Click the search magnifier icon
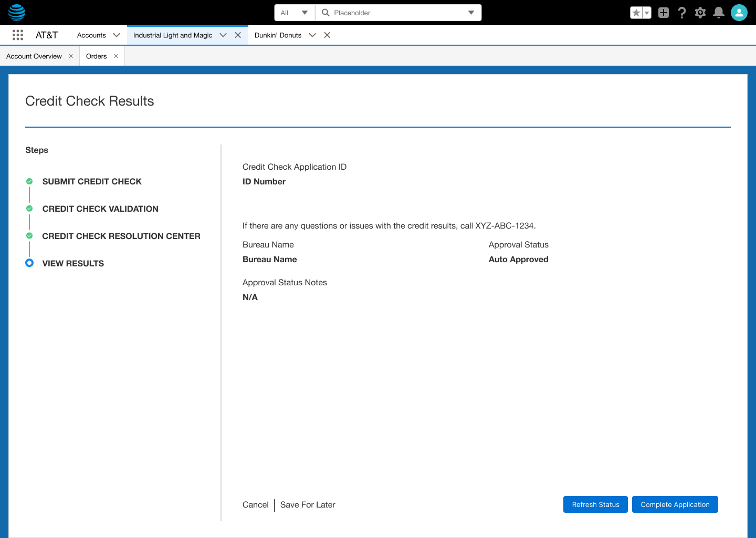This screenshot has height=538, width=756. (x=324, y=12)
